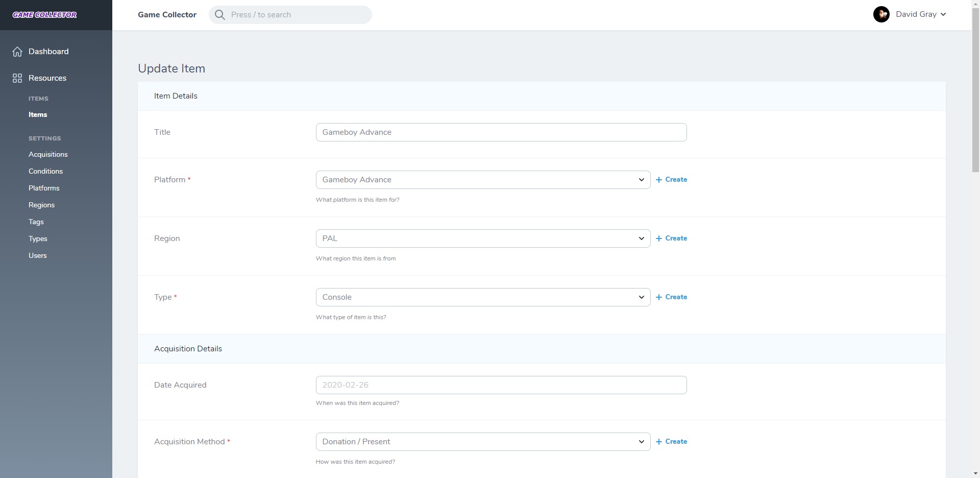The width and height of the screenshot is (980, 478).
Task: Open the Platform dropdown showing Gameboy Advance
Action: [x=483, y=180]
